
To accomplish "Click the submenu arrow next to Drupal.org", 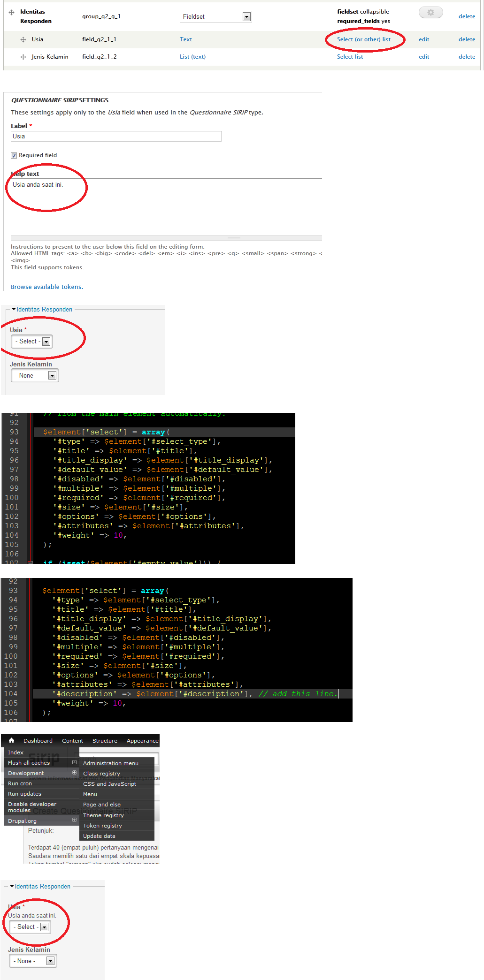I will pos(74,820).
